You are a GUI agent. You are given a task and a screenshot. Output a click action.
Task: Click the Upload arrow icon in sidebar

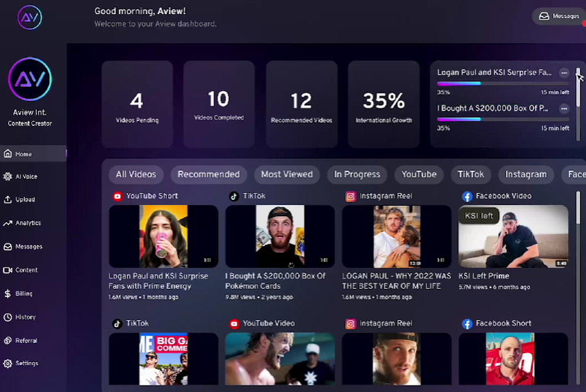click(8, 200)
